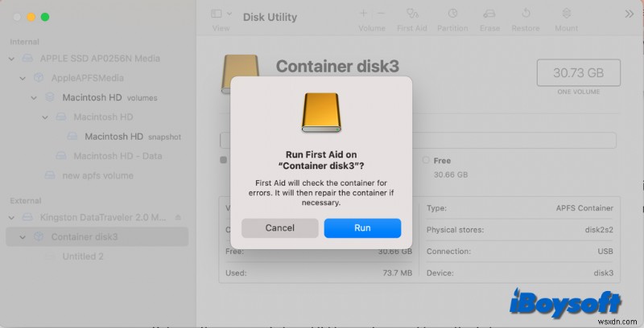This screenshot has height=328, width=644.
Task: Click the Container disk3 title
Action: (x=337, y=66)
